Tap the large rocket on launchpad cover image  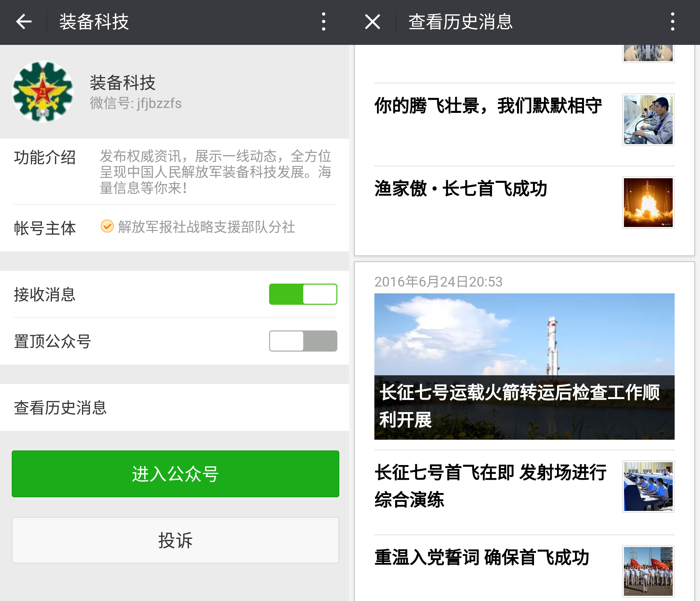(524, 367)
